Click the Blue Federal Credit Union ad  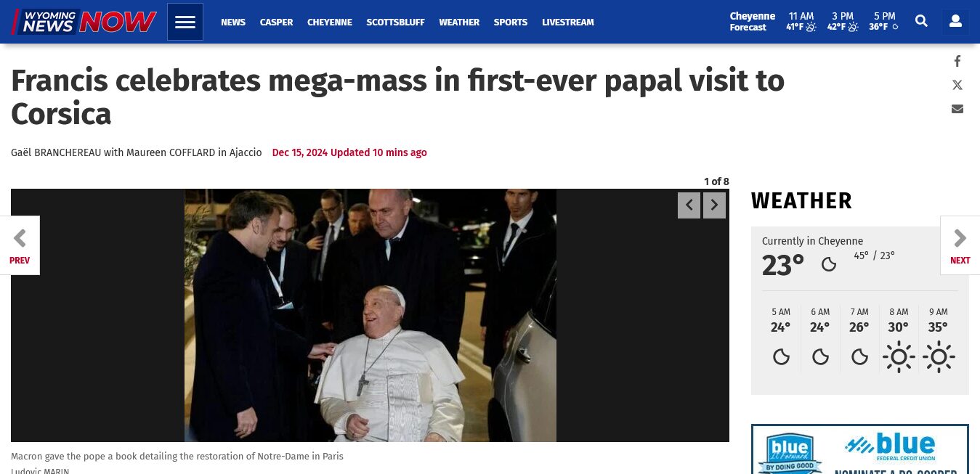860,449
